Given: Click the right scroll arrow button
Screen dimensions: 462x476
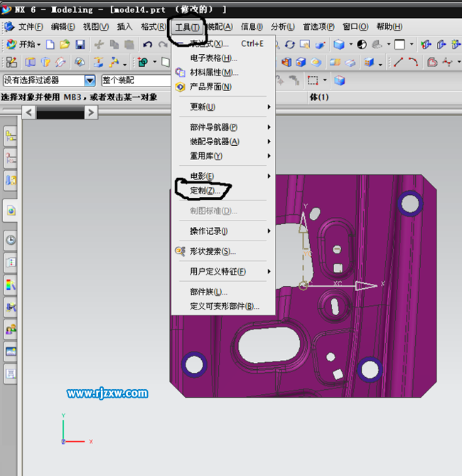Looking at the screenshot, I should coord(91,112).
